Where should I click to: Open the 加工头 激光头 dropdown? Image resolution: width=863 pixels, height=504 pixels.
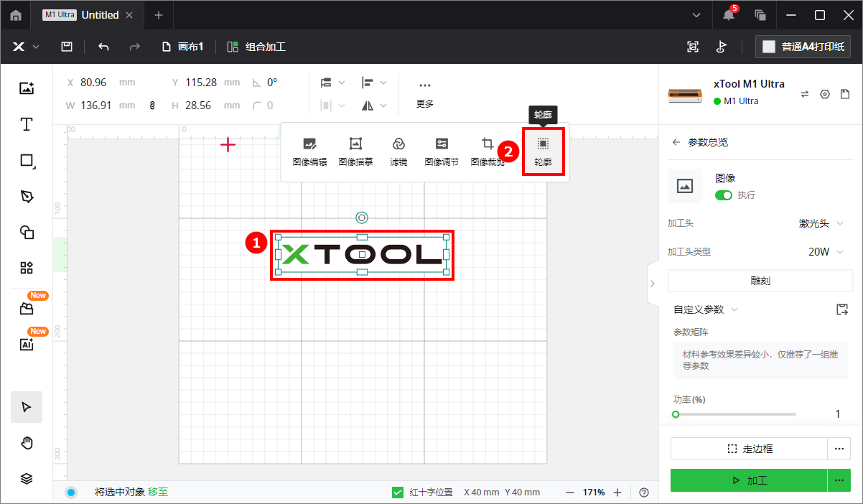pos(821,223)
